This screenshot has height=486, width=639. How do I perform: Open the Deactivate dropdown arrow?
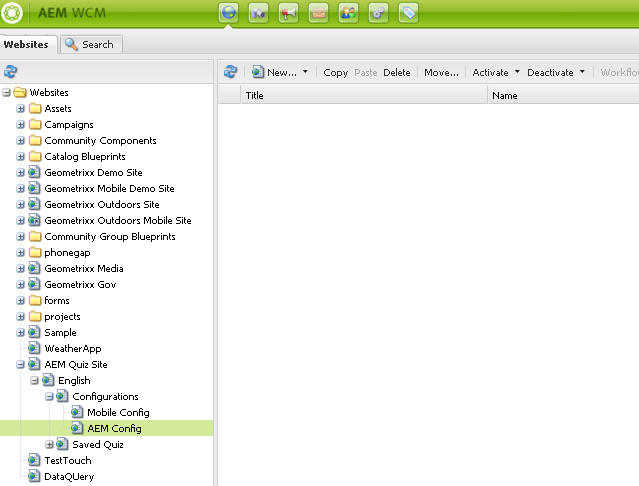tap(582, 72)
